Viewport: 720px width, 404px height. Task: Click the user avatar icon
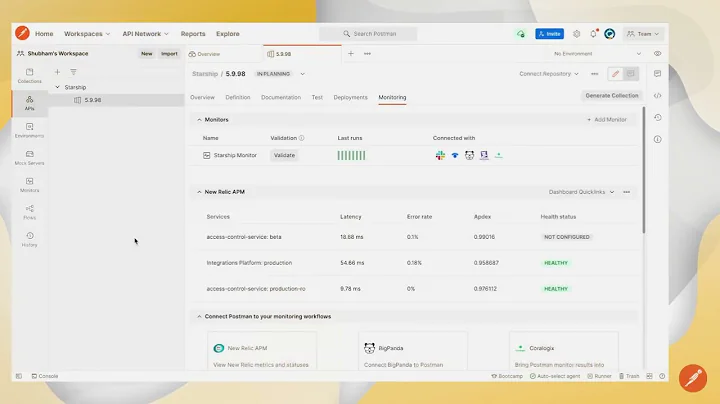609,34
